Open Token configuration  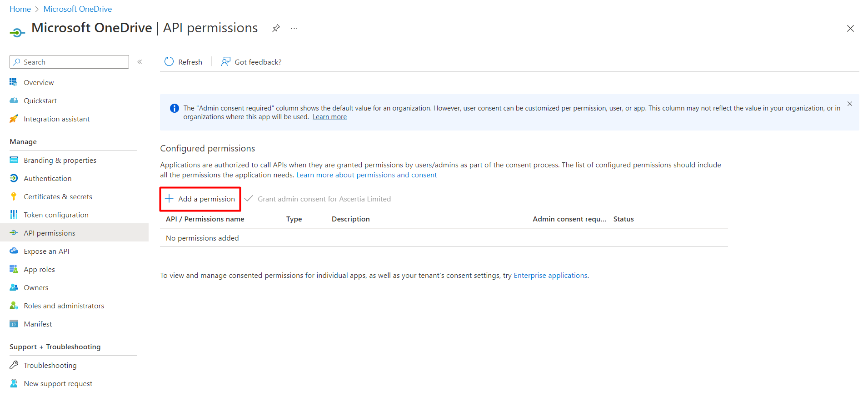56,215
